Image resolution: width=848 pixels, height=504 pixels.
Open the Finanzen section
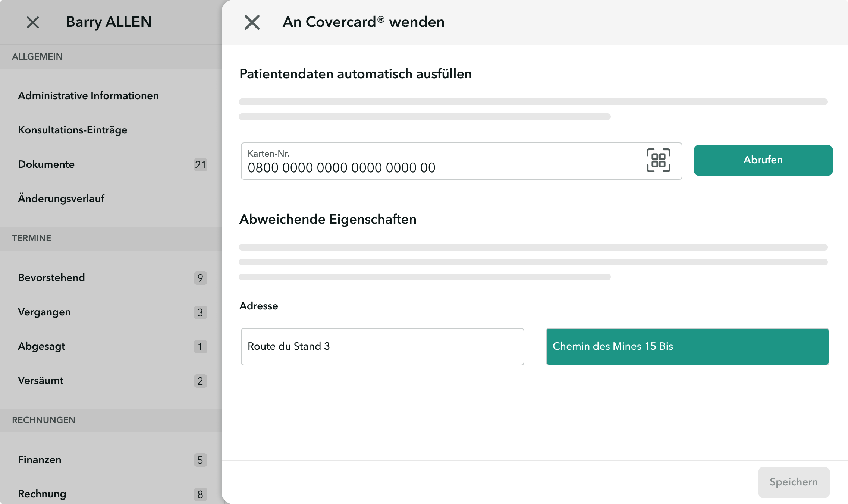click(40, 459)
